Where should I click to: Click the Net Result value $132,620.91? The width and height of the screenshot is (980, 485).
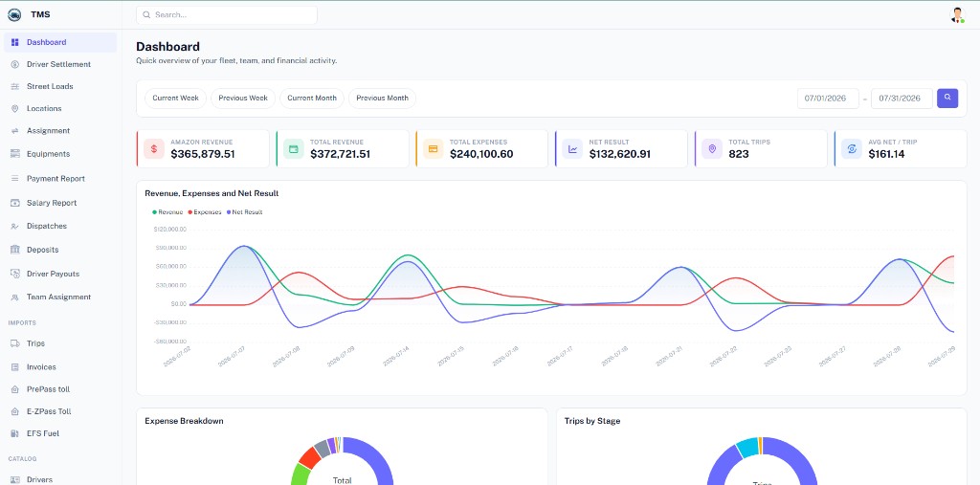coord(620,154)
